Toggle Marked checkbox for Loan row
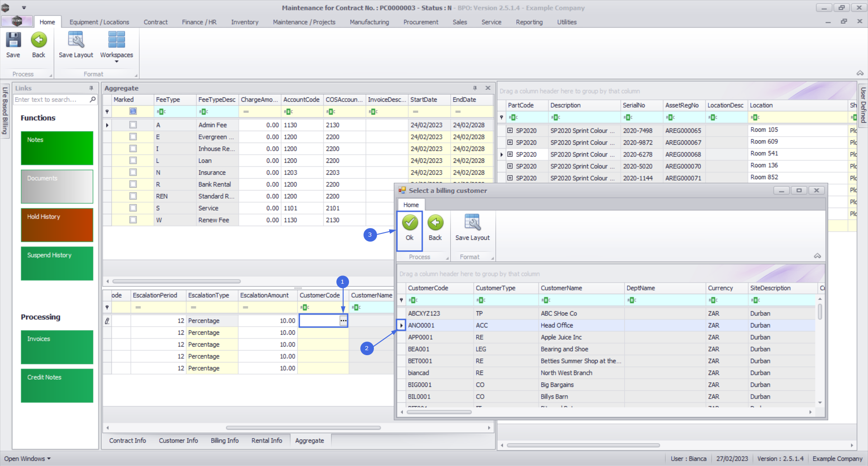The width and height of the screenshot is (868, 466). point(133,161)
